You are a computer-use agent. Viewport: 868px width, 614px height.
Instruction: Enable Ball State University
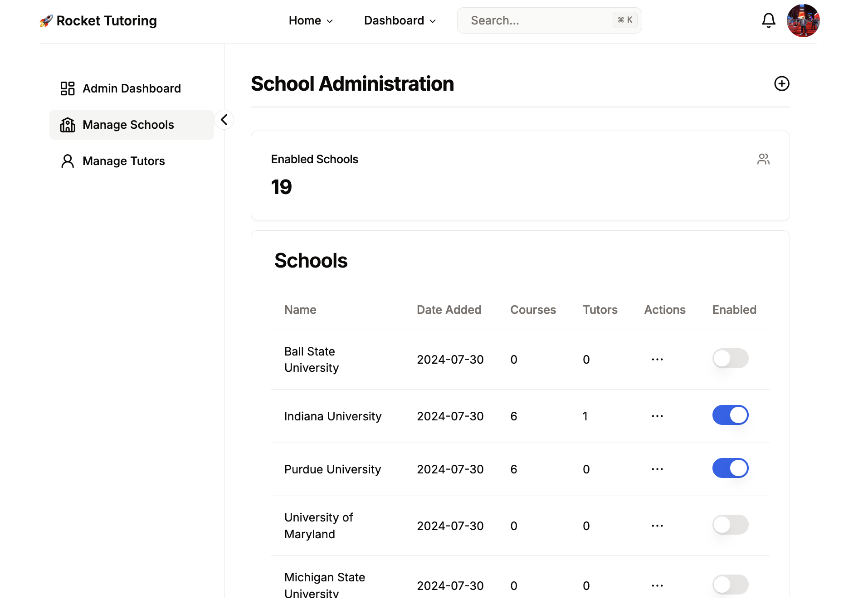730,358
